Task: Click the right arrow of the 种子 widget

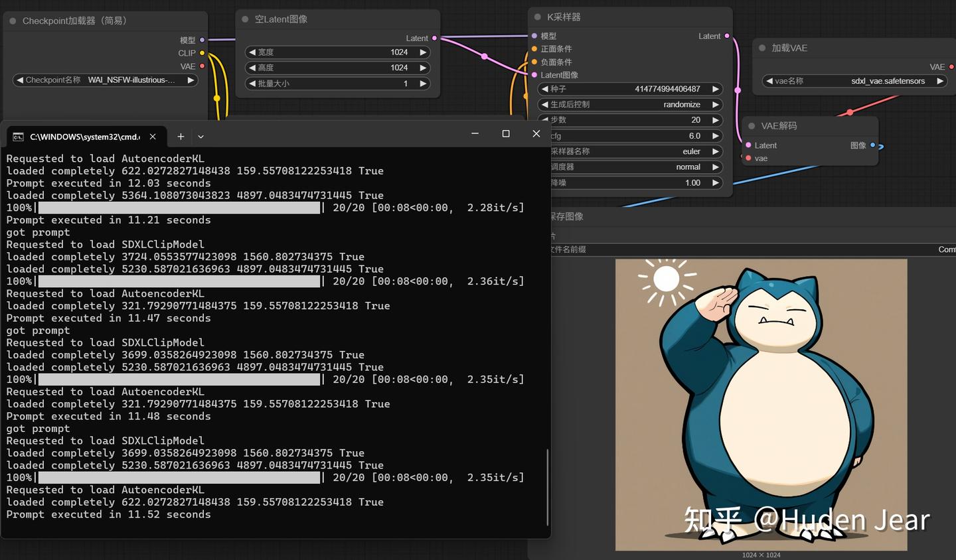Action: (716, 89)
